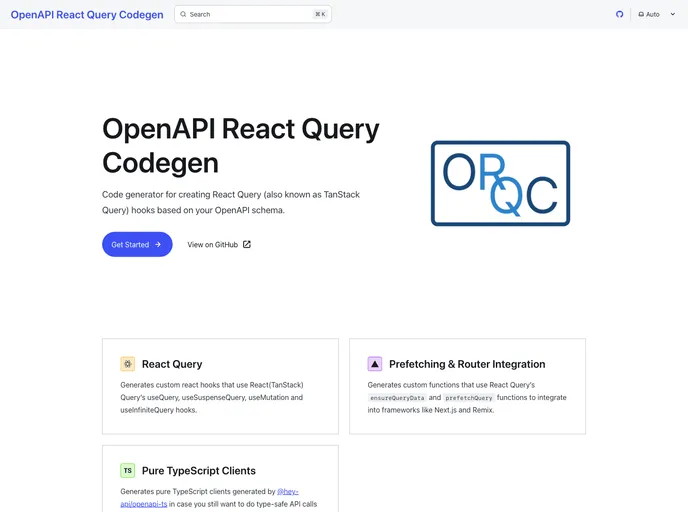The image size is (688, 512).
Task: Click the arrow icon in Get Started button
Action: (x=158, y=244)
